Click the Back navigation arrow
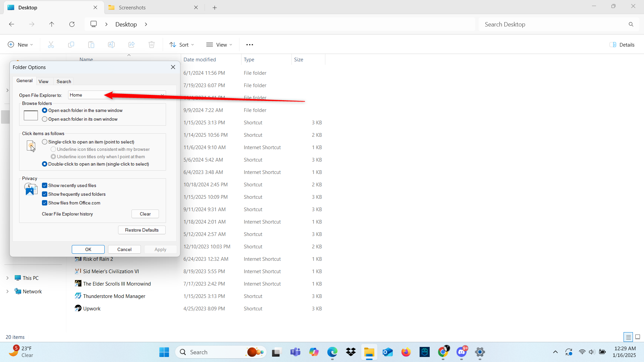The width and height of the screenshot is (644, 362). (11, 24)
